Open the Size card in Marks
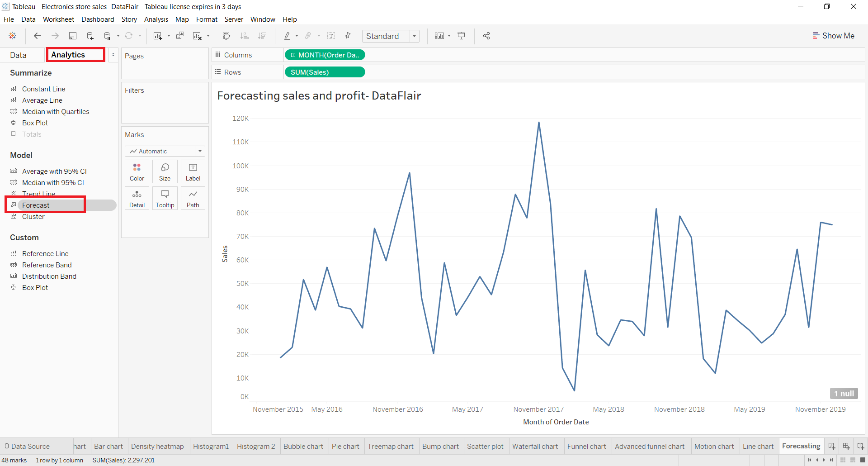 pyautogui.click(x=165, y=172)
